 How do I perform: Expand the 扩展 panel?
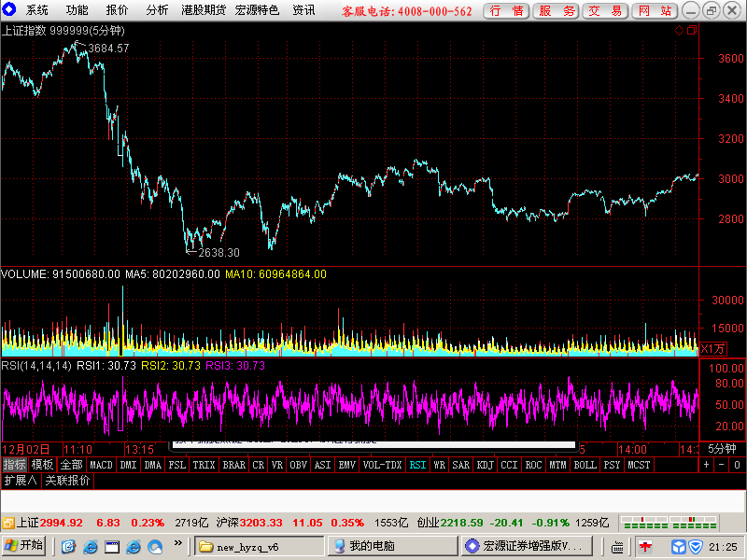21,481
